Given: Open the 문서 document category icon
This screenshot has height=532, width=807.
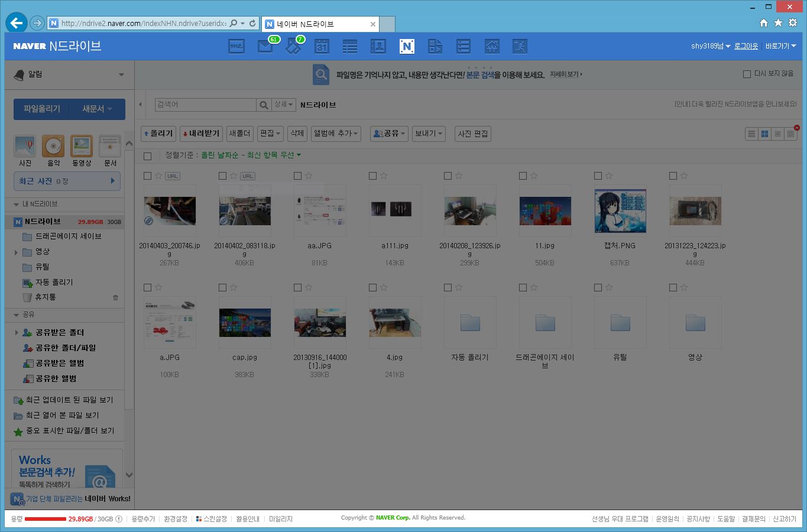Looking at the screenshot, I should tap(110, 146).
